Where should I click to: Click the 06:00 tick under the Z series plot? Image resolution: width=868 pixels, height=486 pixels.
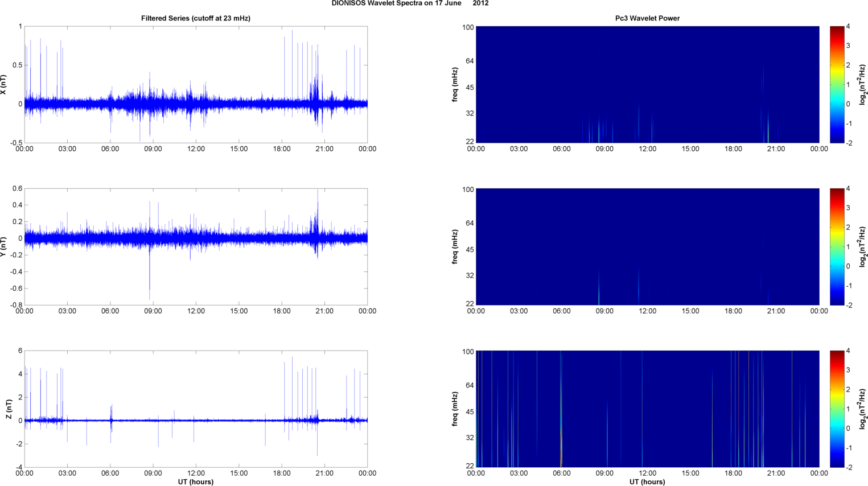click(x=110, y=473)
